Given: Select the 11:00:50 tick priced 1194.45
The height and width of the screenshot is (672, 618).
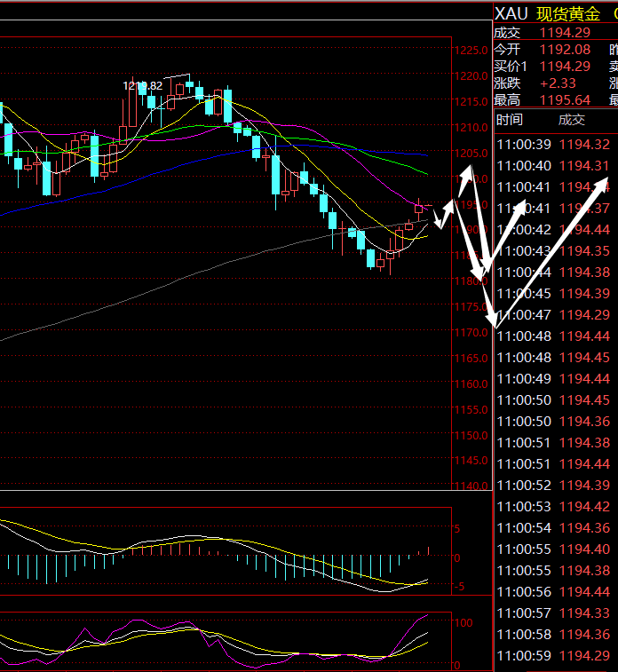Looking at the screenshot, I should tap(553, 400).
